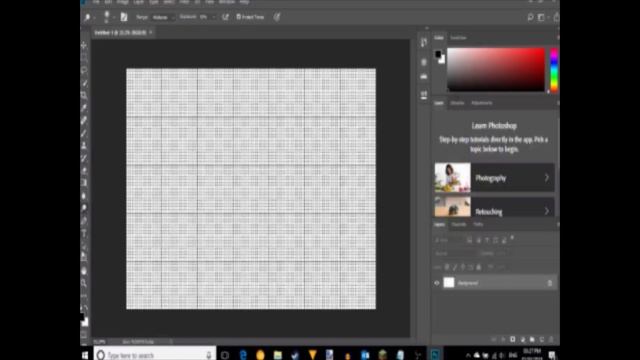
Task: Select the Clone Stamp tool
Action: 84,146
